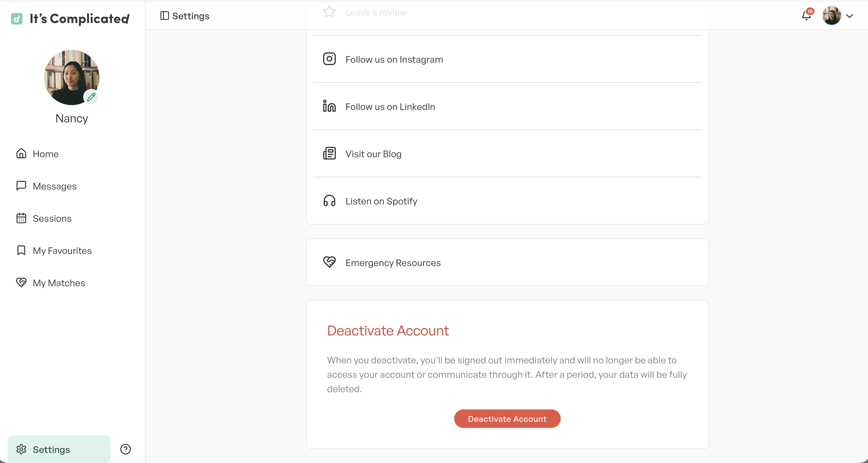Click the Instagram icon
868x463 pixels.
point(329,59)
